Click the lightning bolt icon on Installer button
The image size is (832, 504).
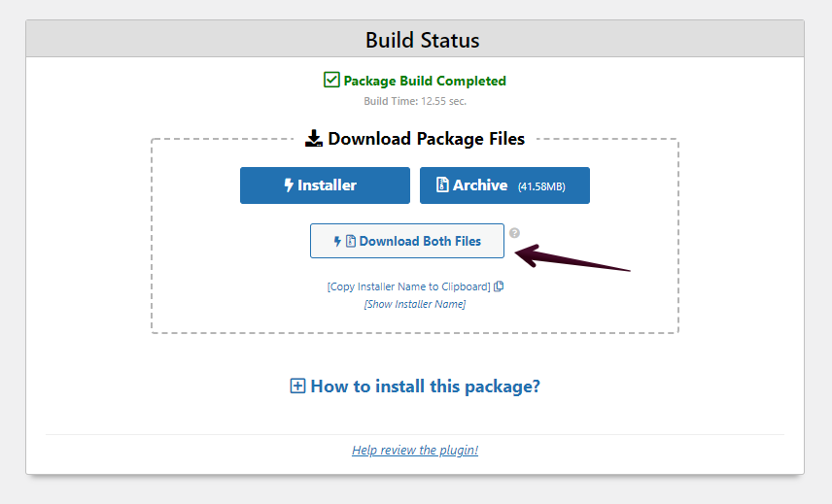pyautogui.click(x=289, y=185)
